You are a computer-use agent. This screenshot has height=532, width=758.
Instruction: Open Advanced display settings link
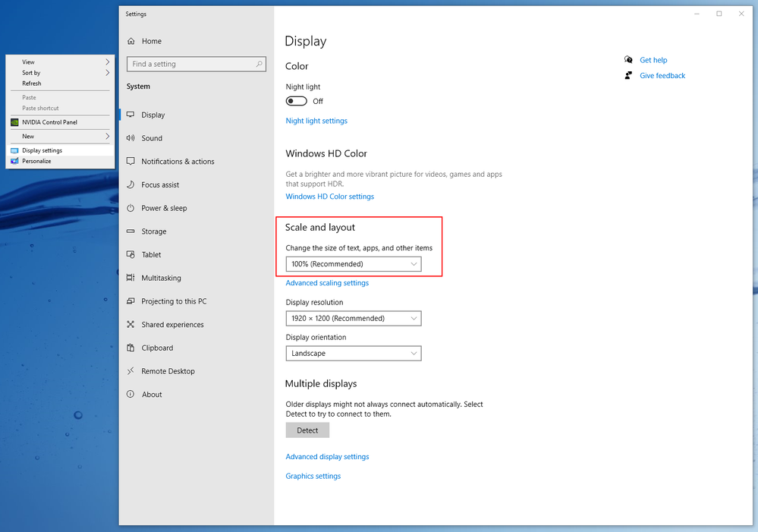coord(327,457)
